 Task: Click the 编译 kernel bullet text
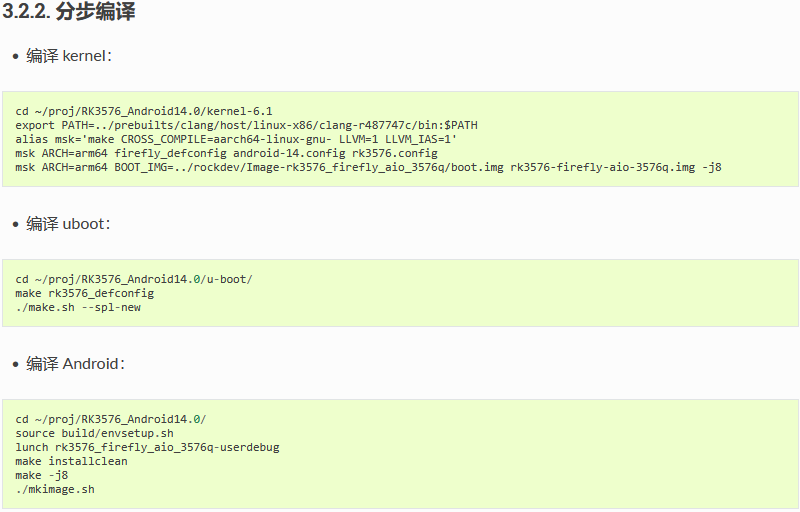coord(69,56)
